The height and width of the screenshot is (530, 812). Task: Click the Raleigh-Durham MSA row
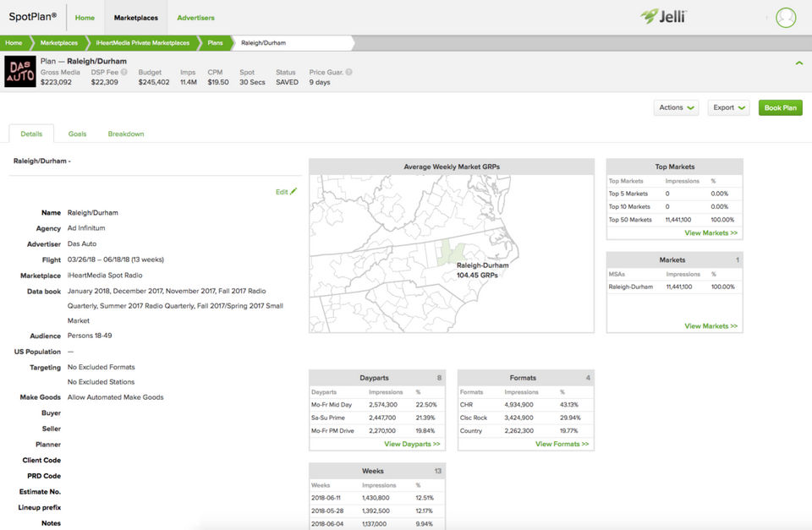click(674, 287)
